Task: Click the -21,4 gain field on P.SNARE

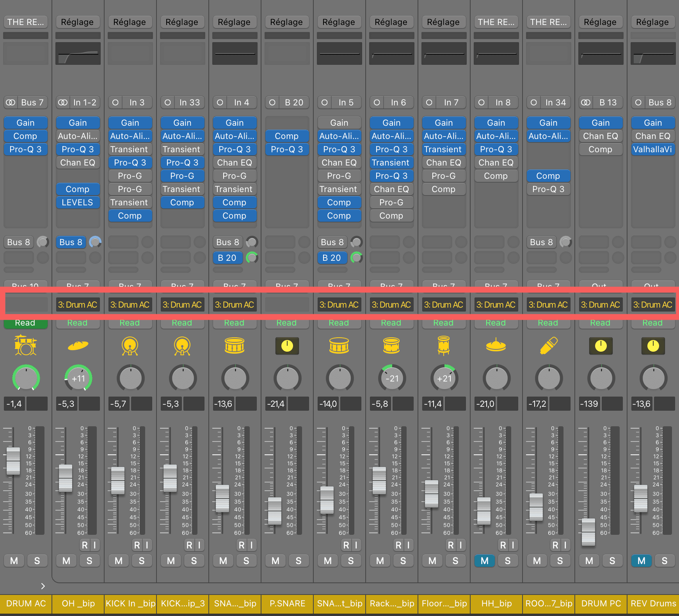Action: pos(276,404)
